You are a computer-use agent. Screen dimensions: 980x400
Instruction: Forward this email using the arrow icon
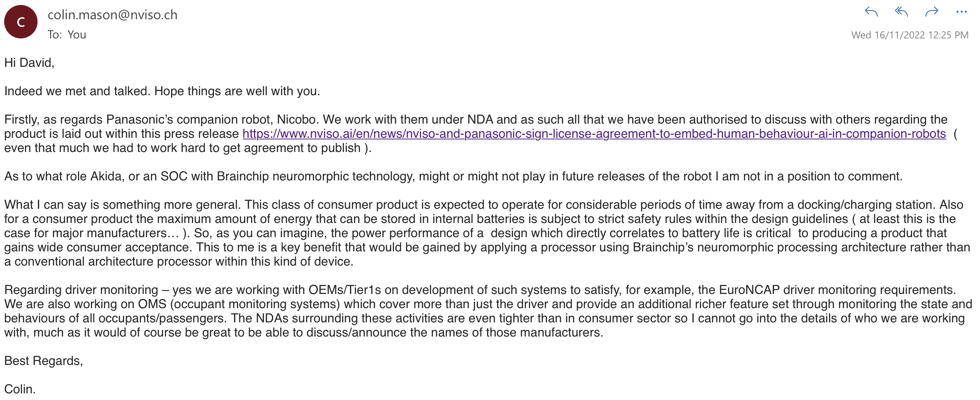(931, 12)
